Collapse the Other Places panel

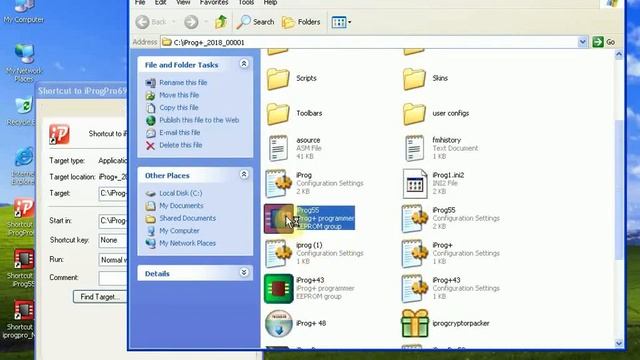pos(244,175)
